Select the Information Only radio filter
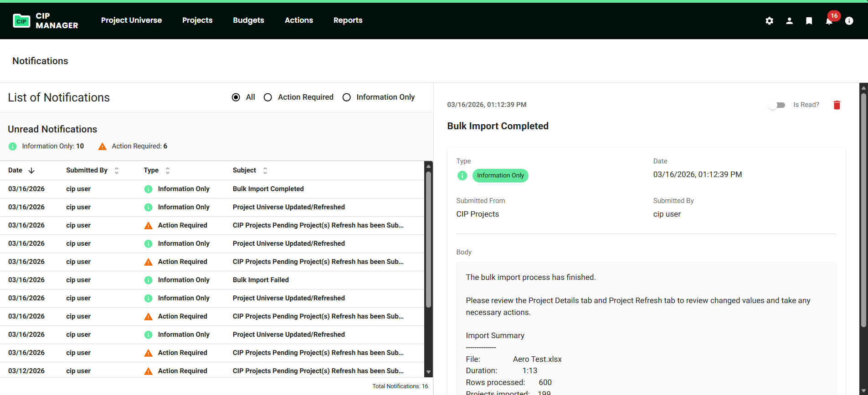The width and height of the screenshot is (868, 395). click(347, 97)
